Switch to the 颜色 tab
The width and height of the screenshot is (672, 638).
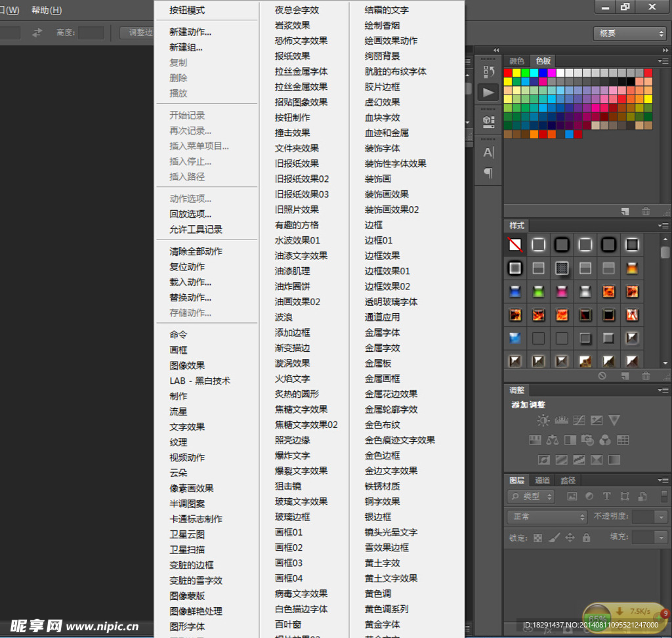(516, 61)
